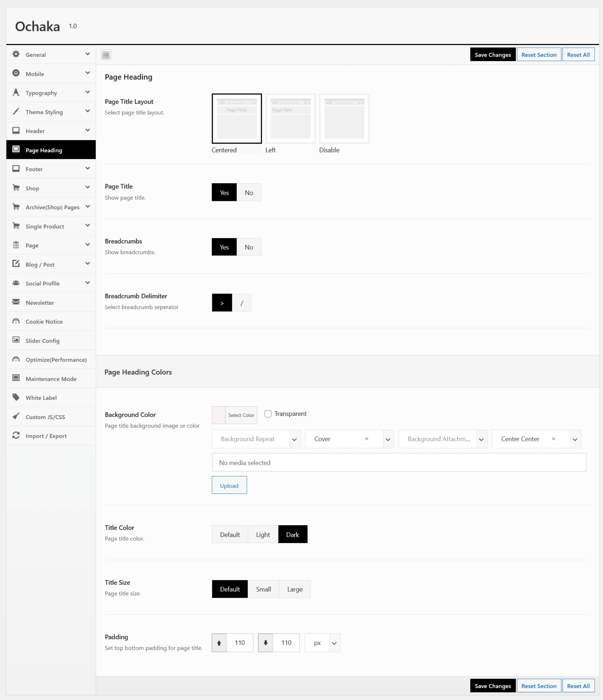
Task: Open the px units dropdown
Action: [322, 643]
